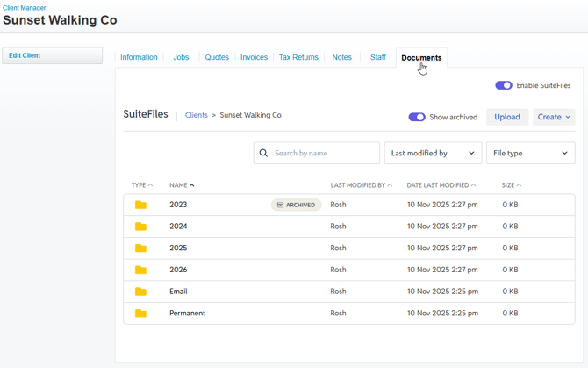Select the 2023 folder name

(178, 205)
